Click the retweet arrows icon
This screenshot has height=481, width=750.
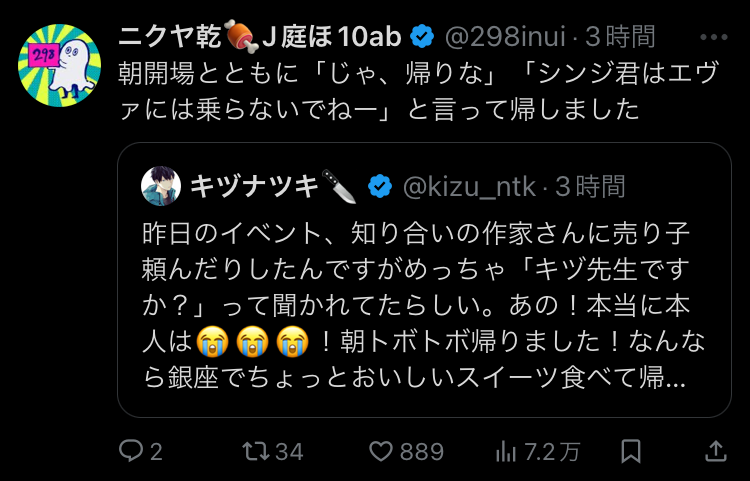(x=257, y=451)
